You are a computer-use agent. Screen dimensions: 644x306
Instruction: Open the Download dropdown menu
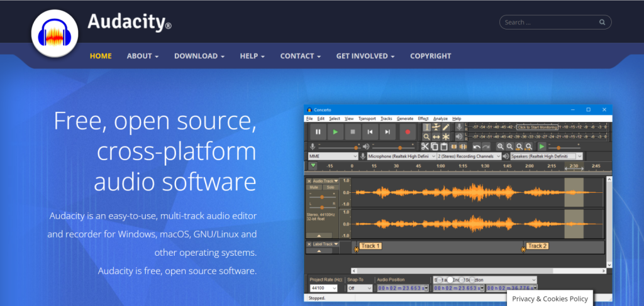tap(199, 56)
